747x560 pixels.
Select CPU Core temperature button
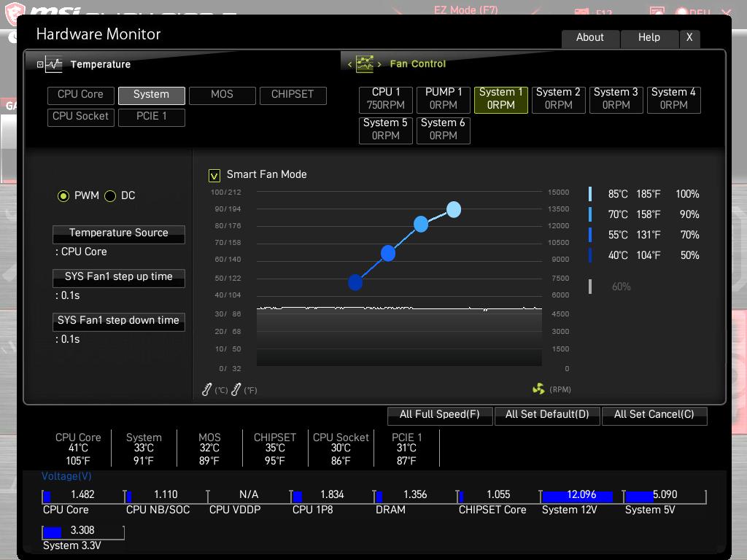click(80, 95)
